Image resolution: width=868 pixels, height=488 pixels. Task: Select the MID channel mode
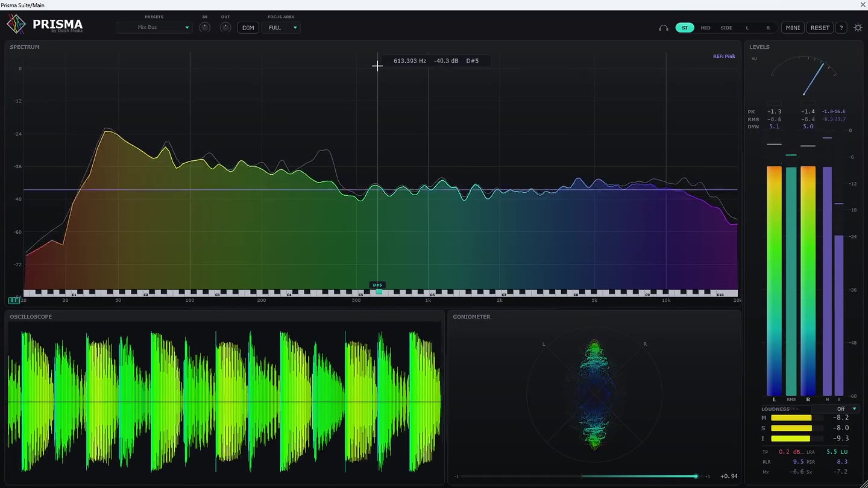pos(705,28)
